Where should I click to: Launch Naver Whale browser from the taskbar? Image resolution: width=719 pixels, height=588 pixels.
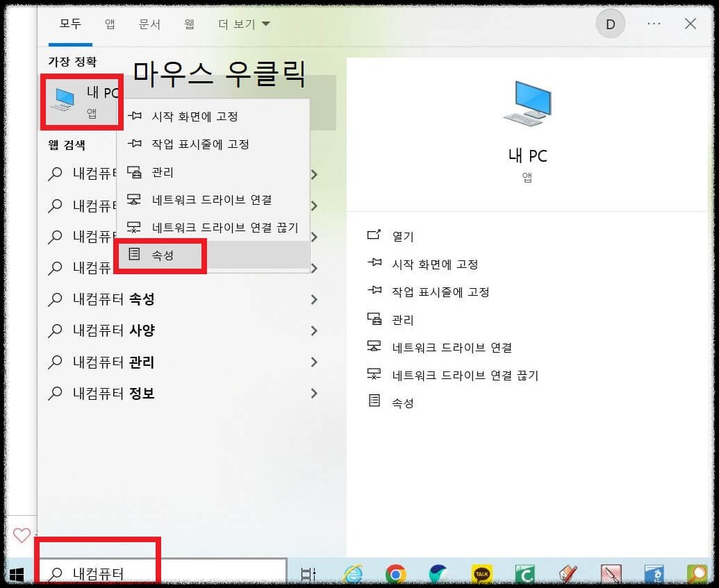point(437,574)
